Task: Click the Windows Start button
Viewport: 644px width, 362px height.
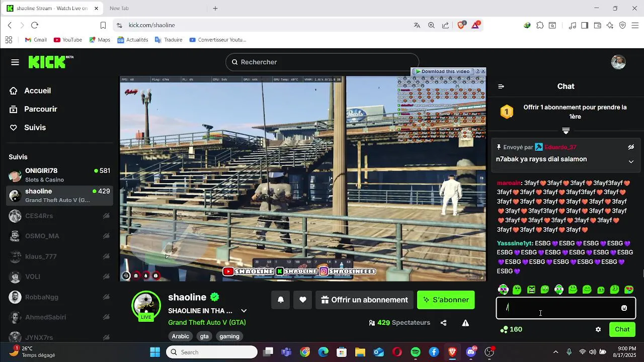Action: (x=155, y=352)
